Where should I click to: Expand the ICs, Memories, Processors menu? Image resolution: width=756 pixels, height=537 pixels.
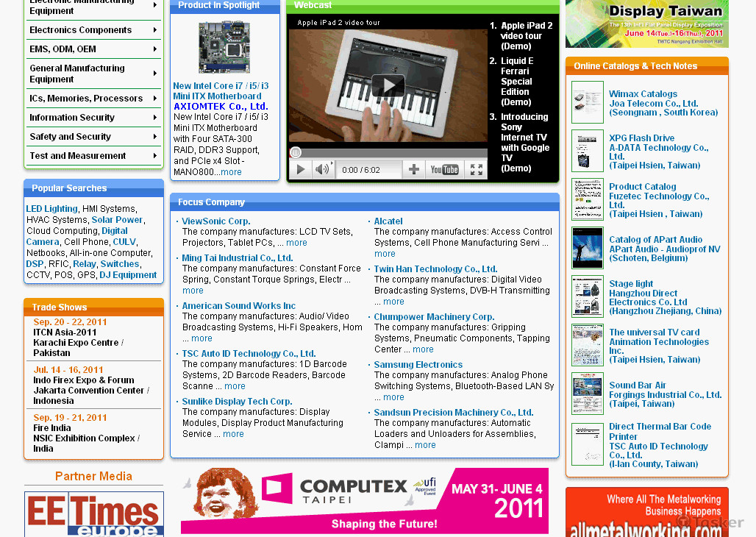click(155, 99)
